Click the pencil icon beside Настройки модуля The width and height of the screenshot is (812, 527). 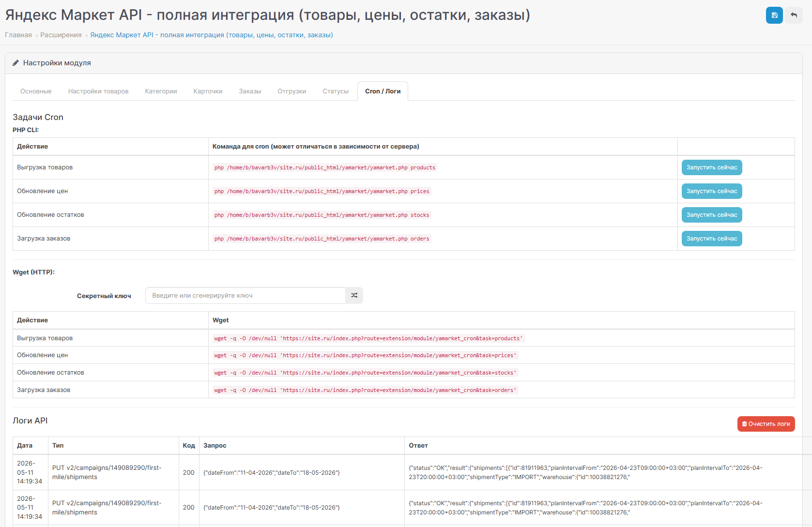click(16, 63)
